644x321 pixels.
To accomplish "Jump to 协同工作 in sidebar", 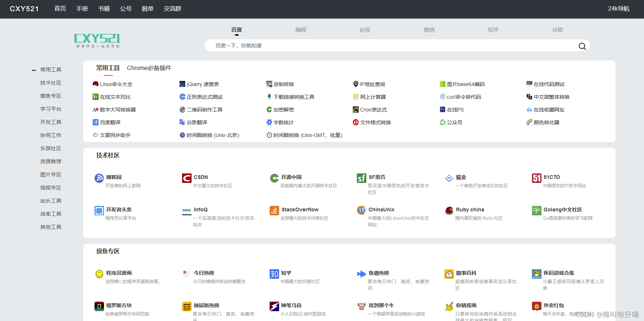I will 51,135.
